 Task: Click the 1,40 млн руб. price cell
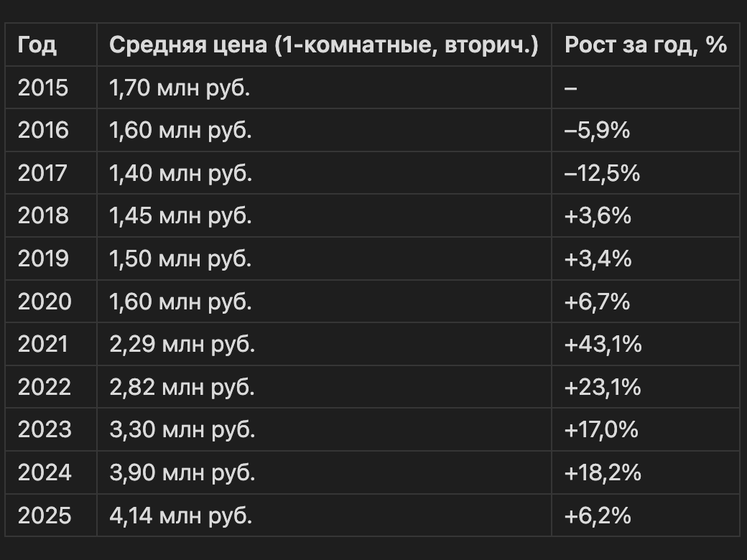180,173
